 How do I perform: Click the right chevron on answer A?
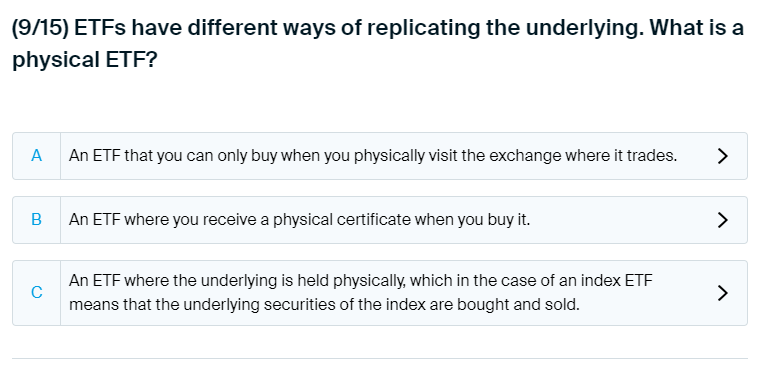pos(722,156)
